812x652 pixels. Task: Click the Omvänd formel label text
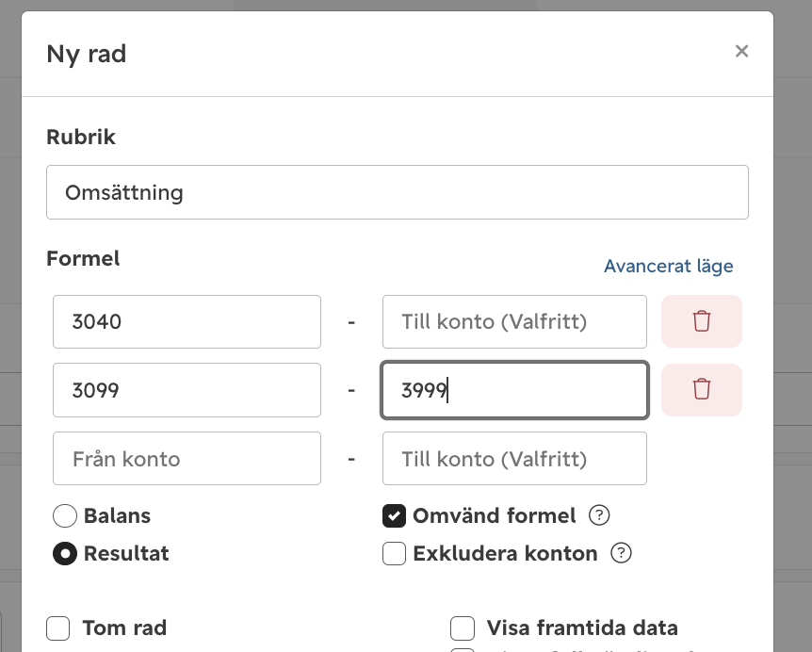[x=494, y=515]
